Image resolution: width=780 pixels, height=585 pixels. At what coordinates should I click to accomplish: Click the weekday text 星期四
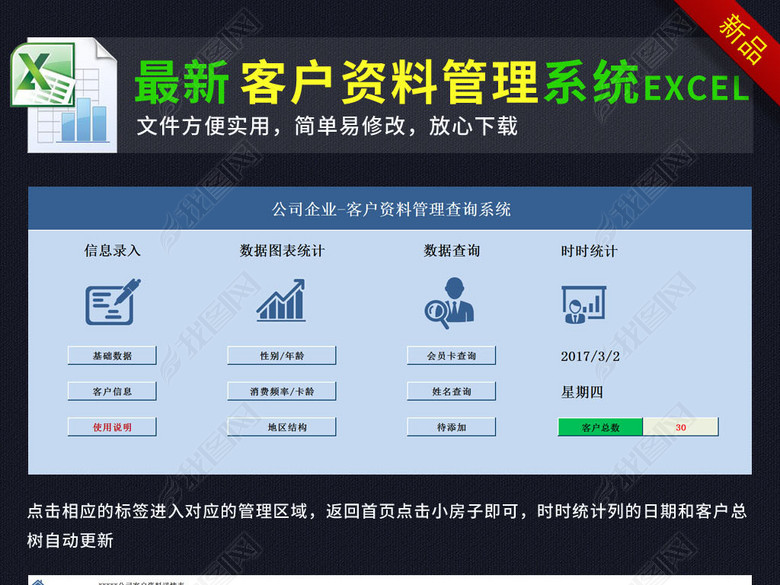point(582,392)
